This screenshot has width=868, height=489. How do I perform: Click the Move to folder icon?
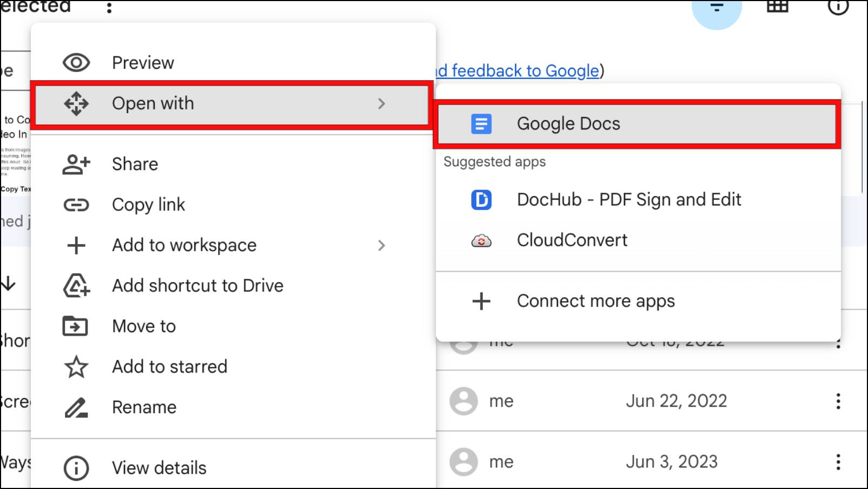(75, 326)
